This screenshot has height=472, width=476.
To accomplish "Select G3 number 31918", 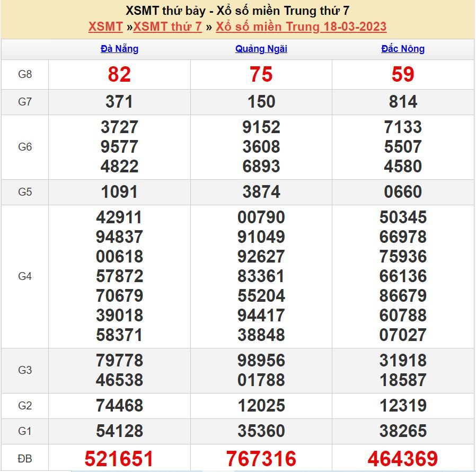I will 403,361.
